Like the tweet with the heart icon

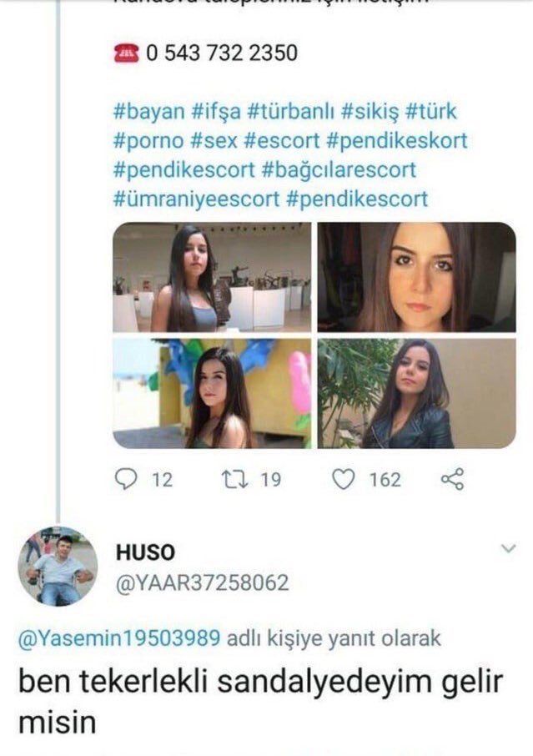(x=344, y=478)
